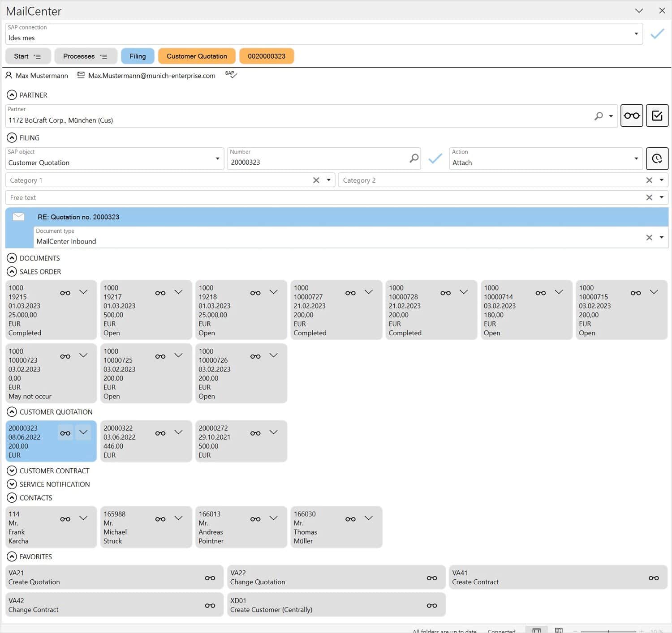Open XD01 Create Customer glasses icon

tap(432, 606)
